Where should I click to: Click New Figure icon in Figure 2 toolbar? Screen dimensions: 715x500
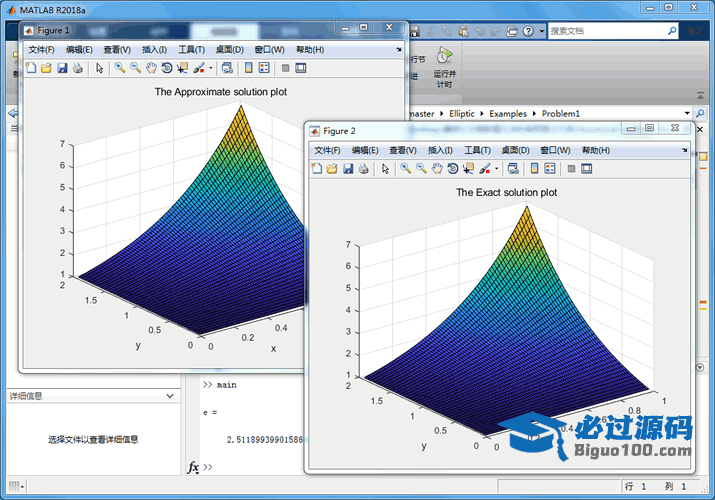coord(316,169)
